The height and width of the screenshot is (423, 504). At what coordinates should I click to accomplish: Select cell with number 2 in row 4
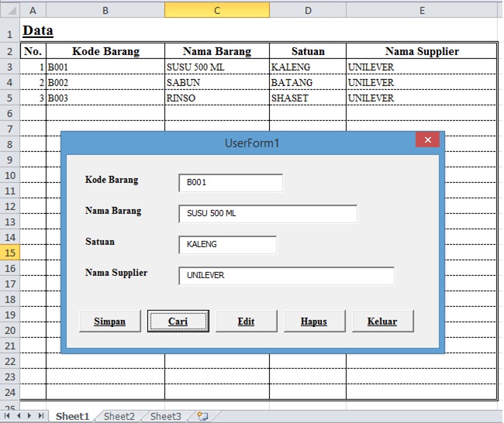pyautogui.click(x=33, y=82)
